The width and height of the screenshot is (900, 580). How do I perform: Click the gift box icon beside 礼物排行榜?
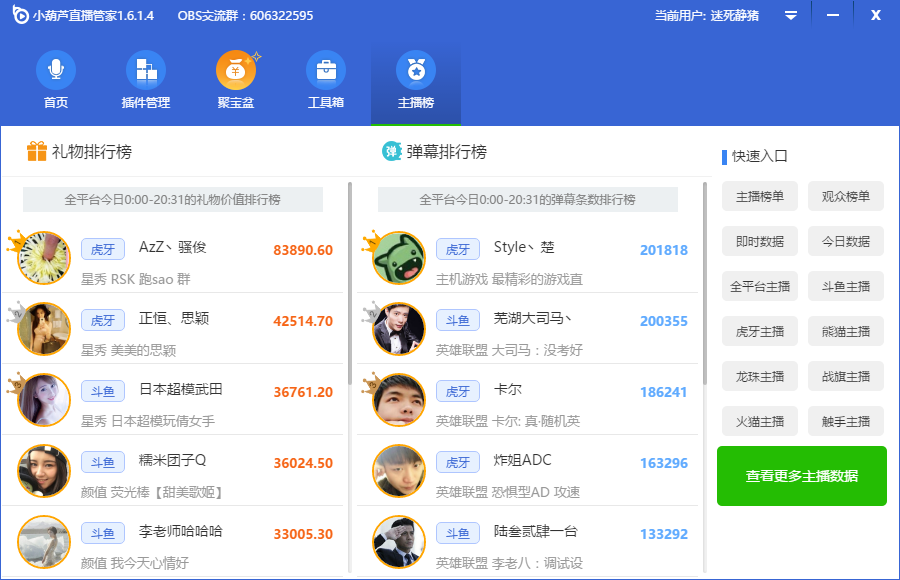pyautogui.click(x=37, y=152)
